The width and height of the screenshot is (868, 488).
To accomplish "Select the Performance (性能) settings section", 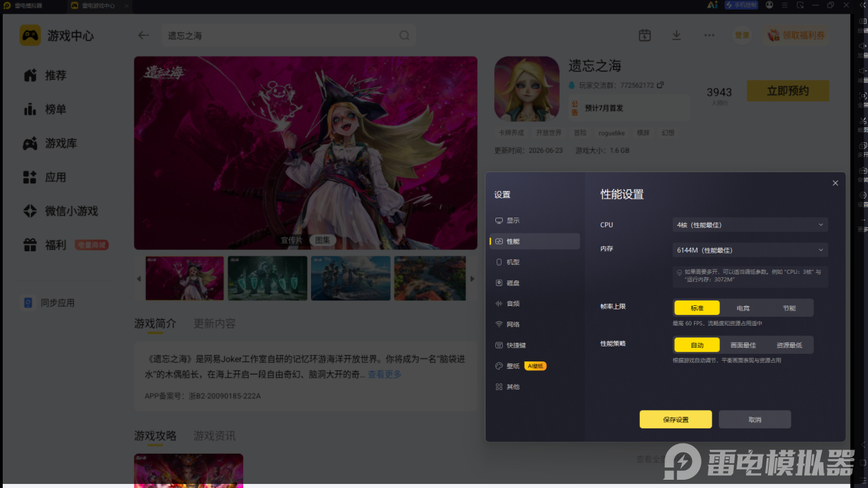I will pos(534,241).
